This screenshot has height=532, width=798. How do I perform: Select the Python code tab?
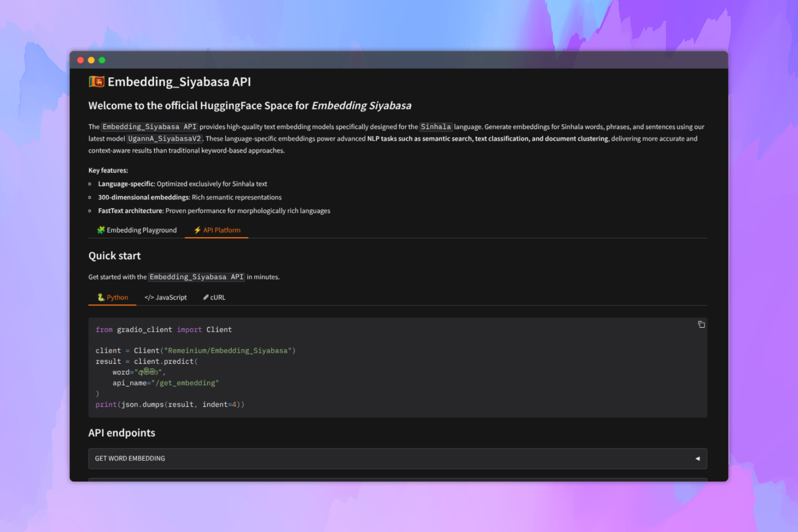[x=113, y=298]
